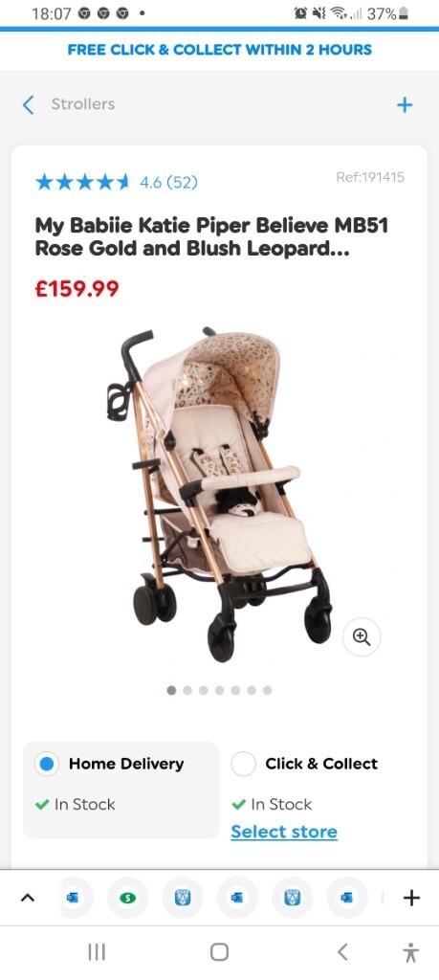
Task: Tap the Android home button
Action: 219,952
